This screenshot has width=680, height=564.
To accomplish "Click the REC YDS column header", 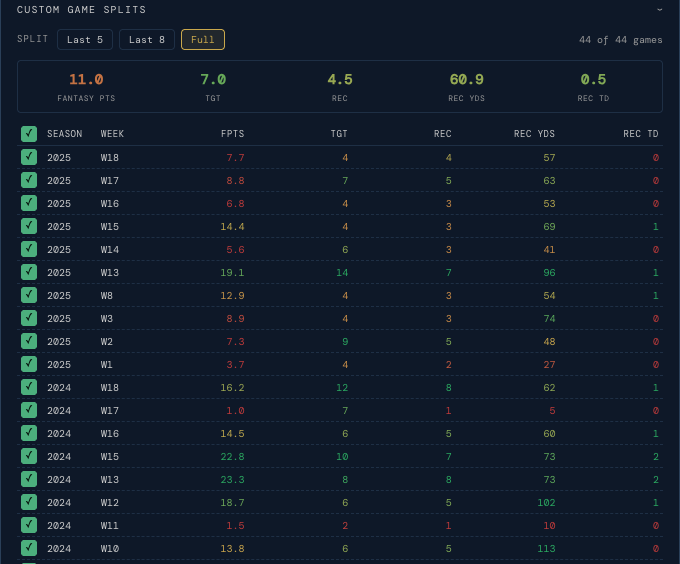I will point(534,134).
